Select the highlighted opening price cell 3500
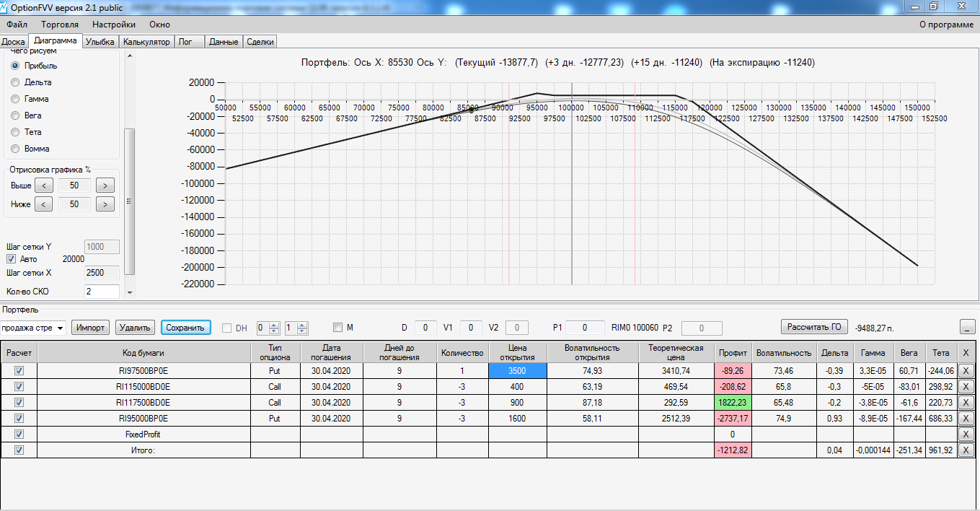Image resolution: width=980 pixels, height=511 pixels. (x=517, y=370)
